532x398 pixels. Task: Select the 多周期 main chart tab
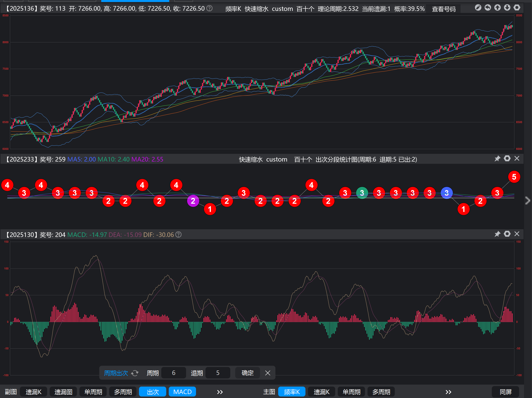381,392
